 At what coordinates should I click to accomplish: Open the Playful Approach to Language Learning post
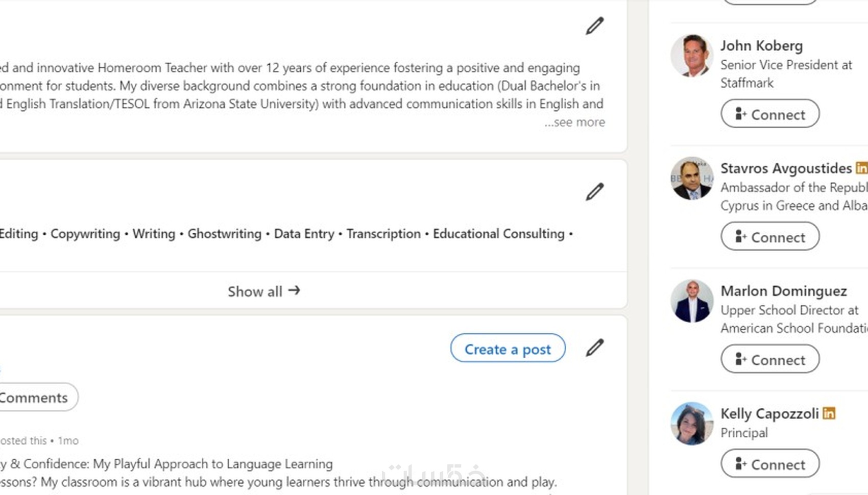pos(168,464)
